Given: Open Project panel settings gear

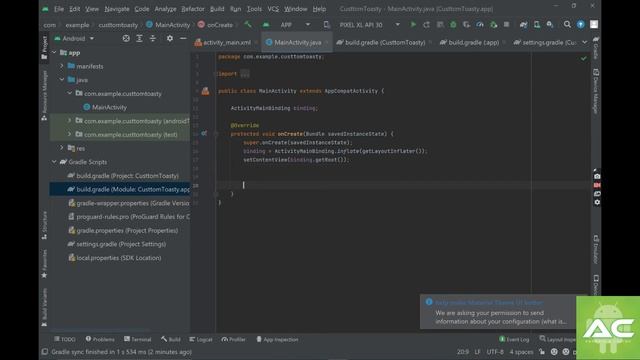Looking at the screenshot, I should [x=170, y=38].
